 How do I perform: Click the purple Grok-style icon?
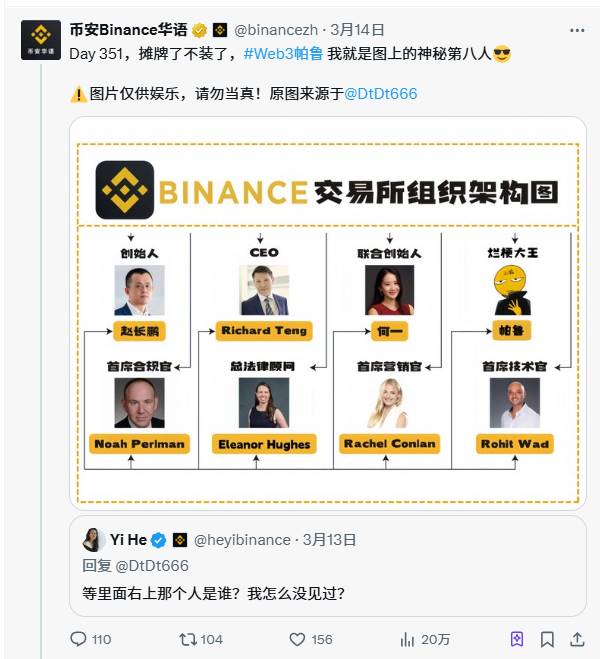click(517, 639)
